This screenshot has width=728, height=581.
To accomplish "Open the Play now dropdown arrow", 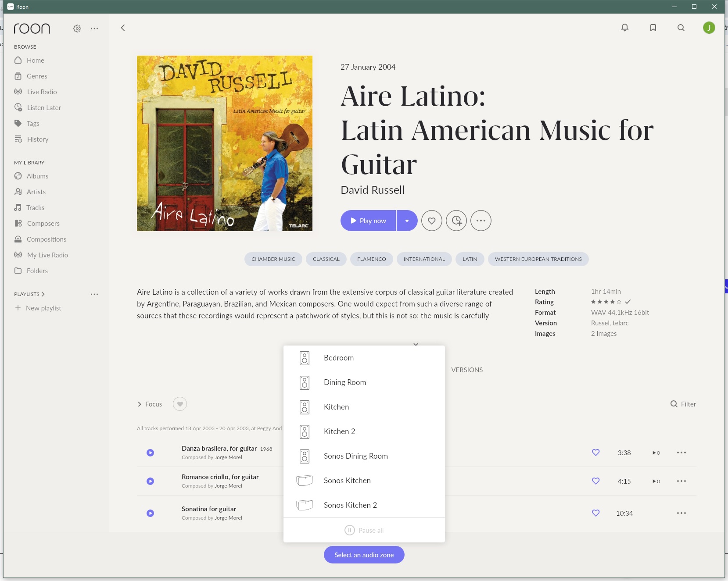I will (x=407, y=221).
